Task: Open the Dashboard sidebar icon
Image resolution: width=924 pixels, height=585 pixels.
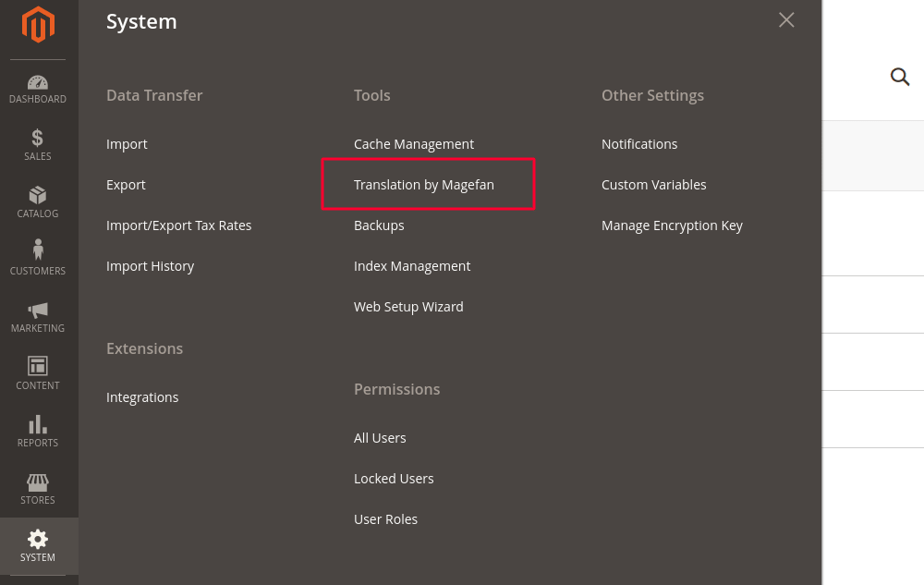Action: (x=38, y=84)
